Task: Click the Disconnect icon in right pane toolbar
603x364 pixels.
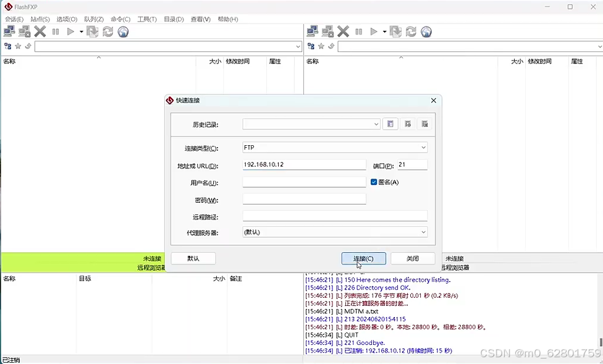Action: point(327,32)
